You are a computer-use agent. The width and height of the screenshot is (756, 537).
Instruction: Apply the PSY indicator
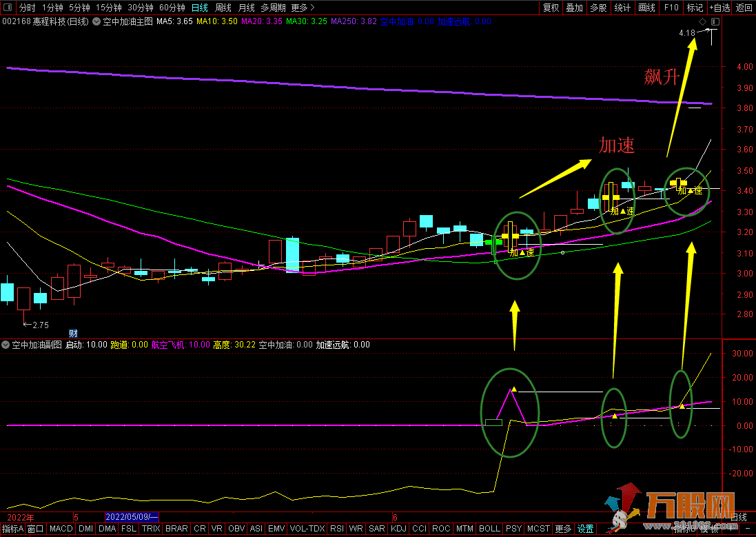(513, 529)
